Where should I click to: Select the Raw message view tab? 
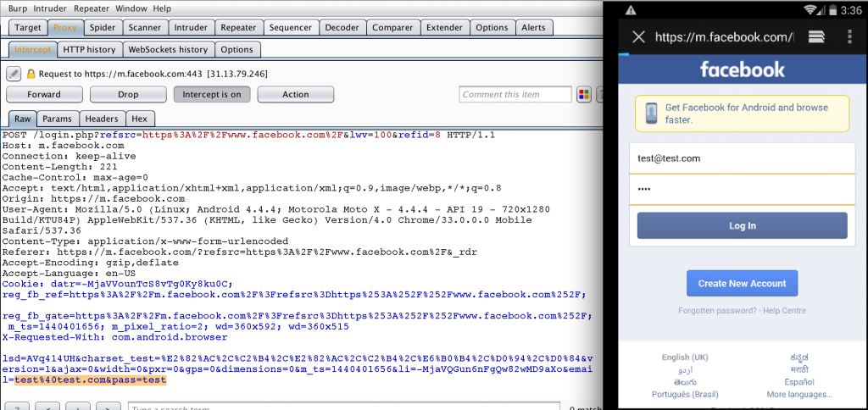[23, 119]
